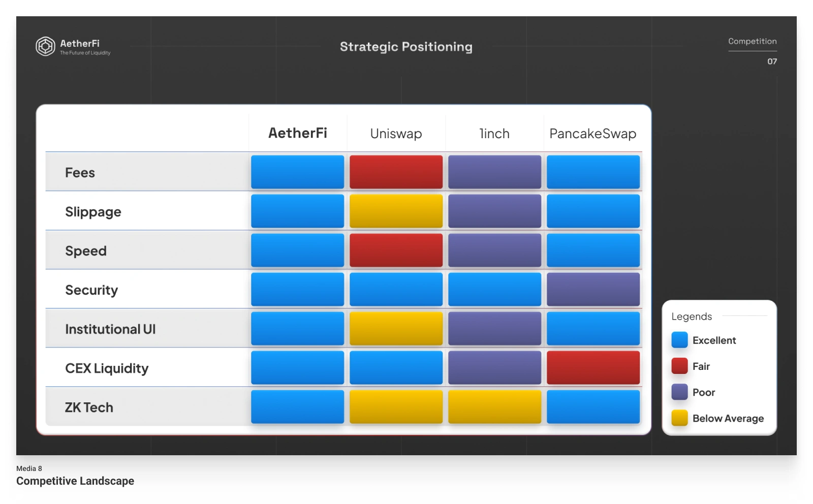Viewport: 813px width, 504px height.
Task: Click the CEX Liquidity row label
Action: (x=107, y=368)
